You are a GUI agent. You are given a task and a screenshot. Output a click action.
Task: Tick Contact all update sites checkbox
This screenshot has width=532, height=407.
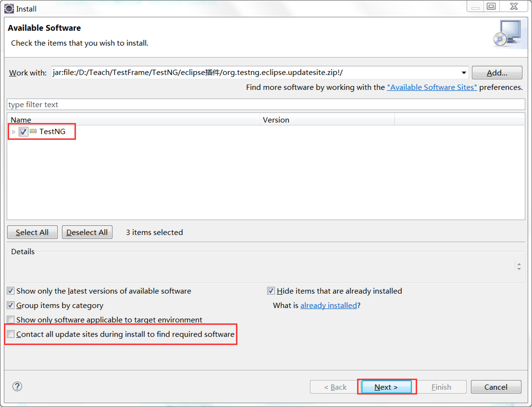(x=11, y=334)
